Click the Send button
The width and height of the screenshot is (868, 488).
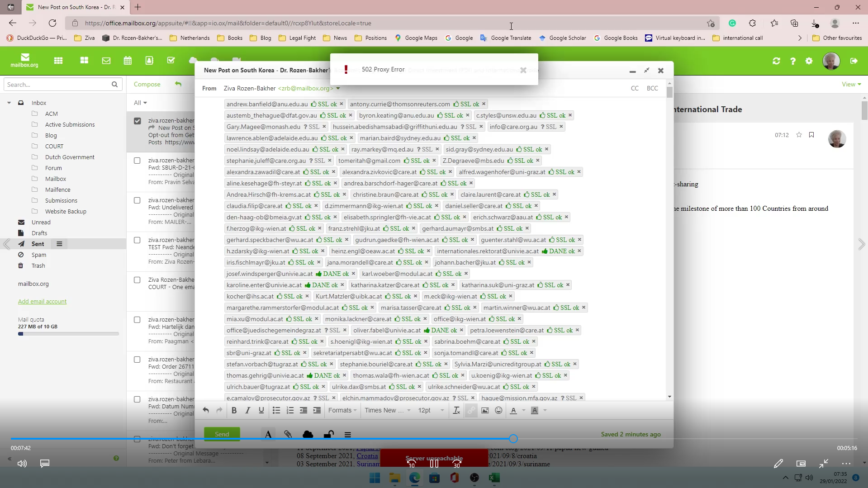click(x=222, y=434)
